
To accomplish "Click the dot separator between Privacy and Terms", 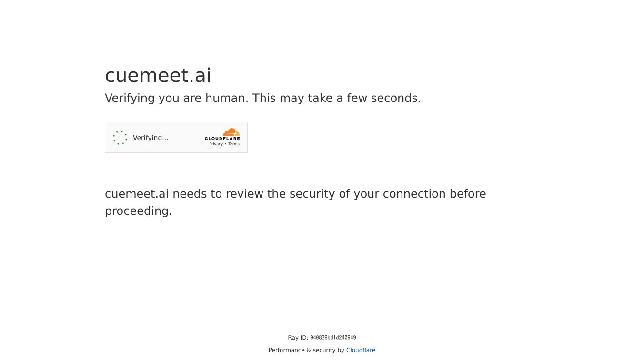I will click(x=226, y=144).
